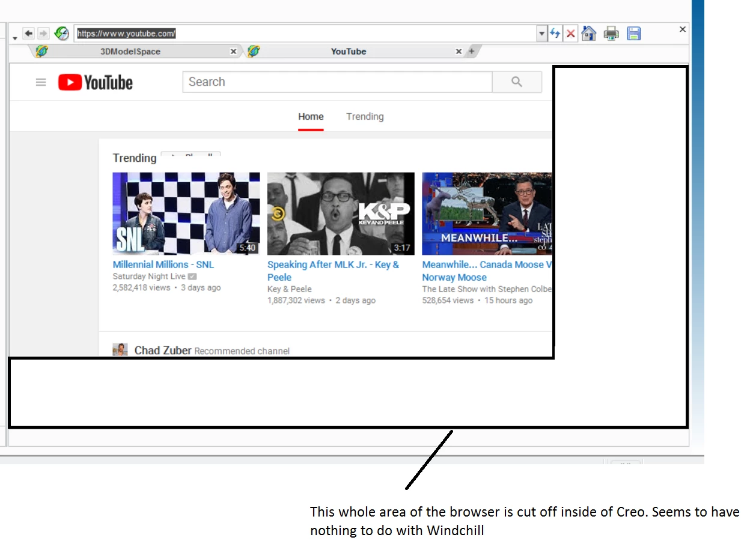This screenshot has height=543, width=756.
Task: Switch to the 3DModelSpace tab
Action: pyautogui.click(x=130, y=52)
